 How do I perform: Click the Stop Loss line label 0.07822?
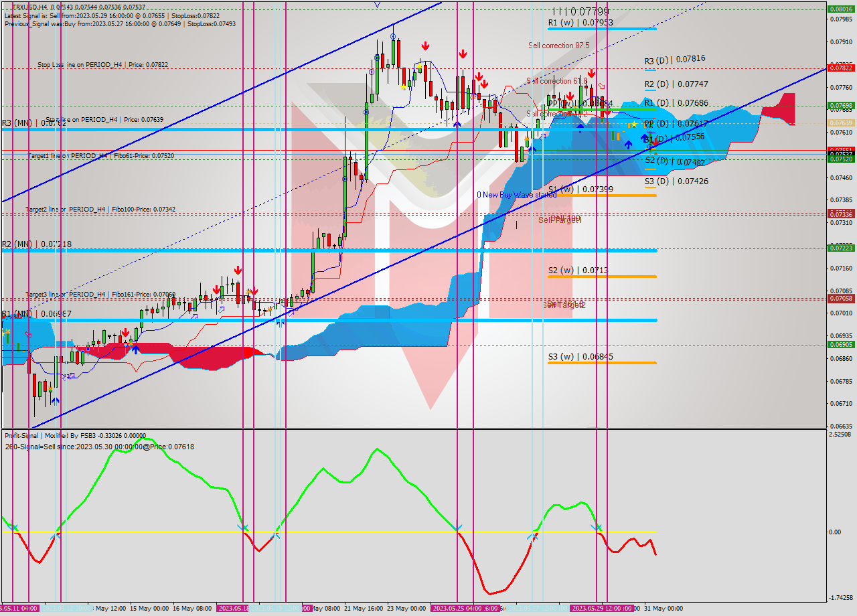click(103, 65)
